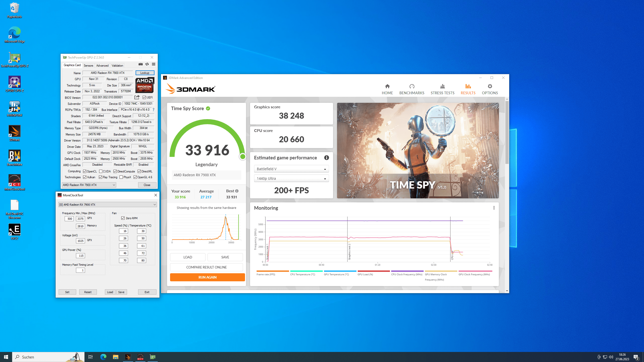Click the GPU Power percent input field
The image size is (644, 362).
point(80,256)
